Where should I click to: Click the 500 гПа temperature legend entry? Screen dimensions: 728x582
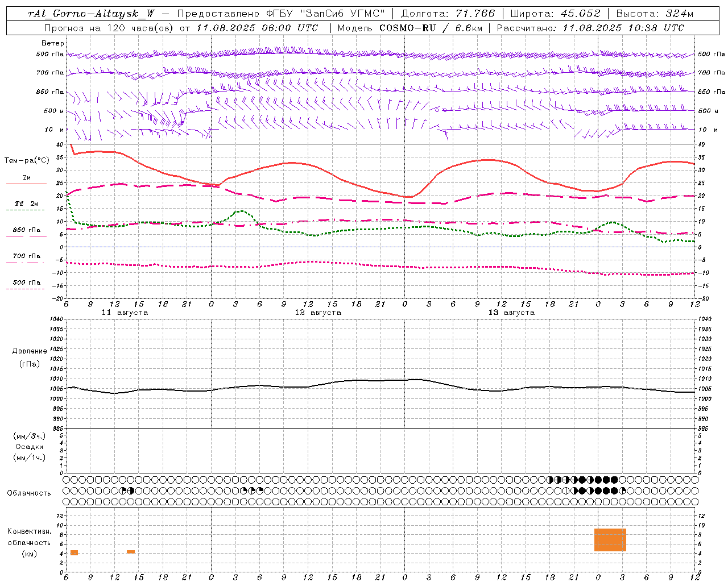coord(27,282)
